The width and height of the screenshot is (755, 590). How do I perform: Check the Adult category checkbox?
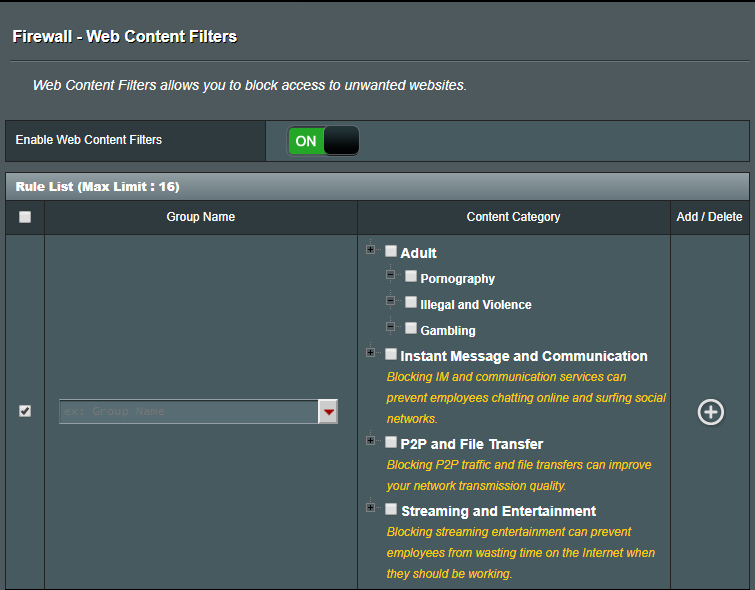391,252
